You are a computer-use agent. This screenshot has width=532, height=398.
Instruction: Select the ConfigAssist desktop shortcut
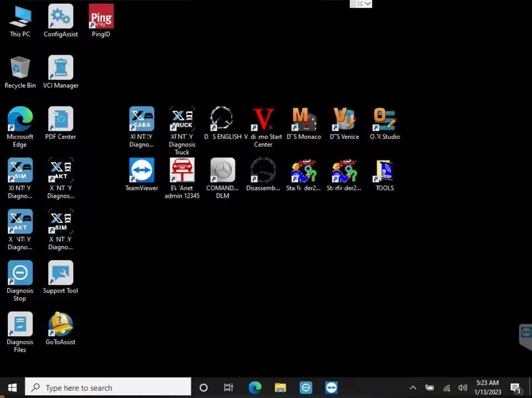[x=60, y=17]
